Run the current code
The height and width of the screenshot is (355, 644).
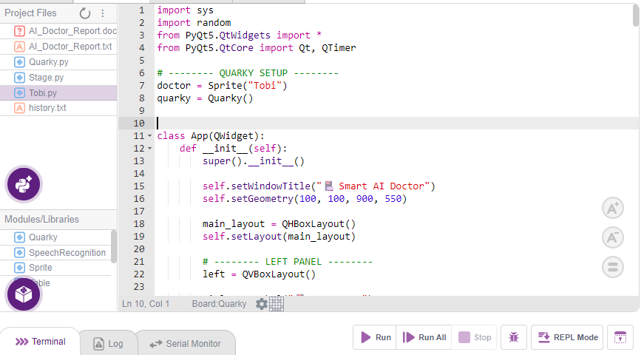click(x=375, y=337)
